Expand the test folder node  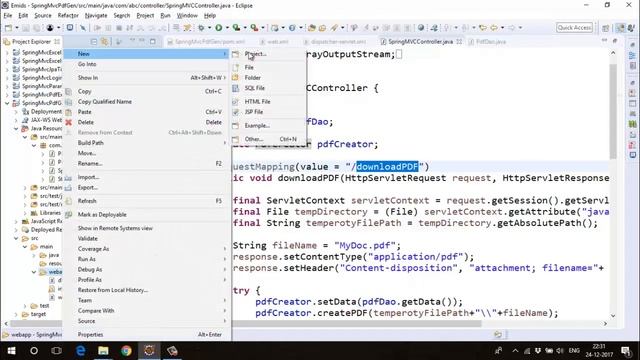(x=25, y=306)
